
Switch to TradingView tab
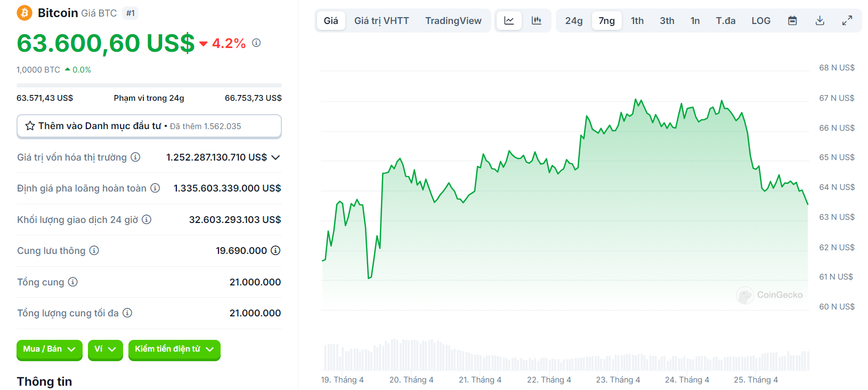[453, 21]
